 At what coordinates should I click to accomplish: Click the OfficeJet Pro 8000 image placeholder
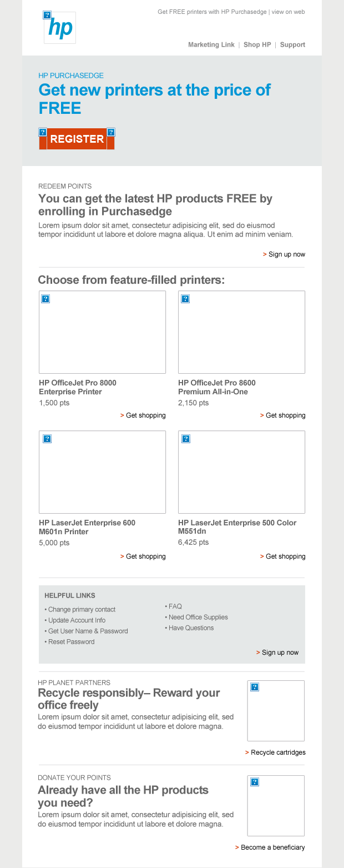102,332
